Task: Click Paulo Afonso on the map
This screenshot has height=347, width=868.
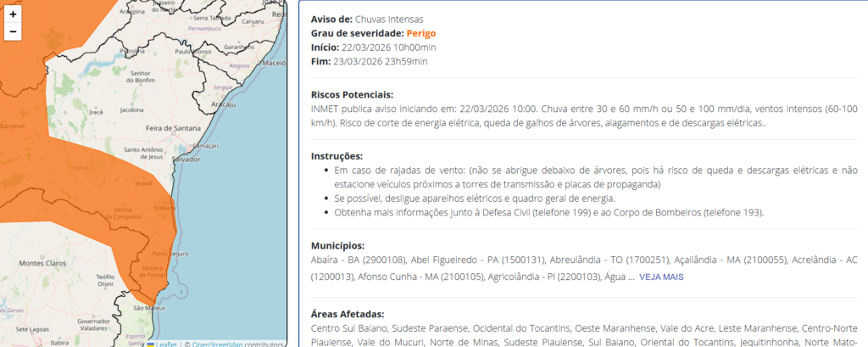Action: pyautogui.click(x=192, y=52)
